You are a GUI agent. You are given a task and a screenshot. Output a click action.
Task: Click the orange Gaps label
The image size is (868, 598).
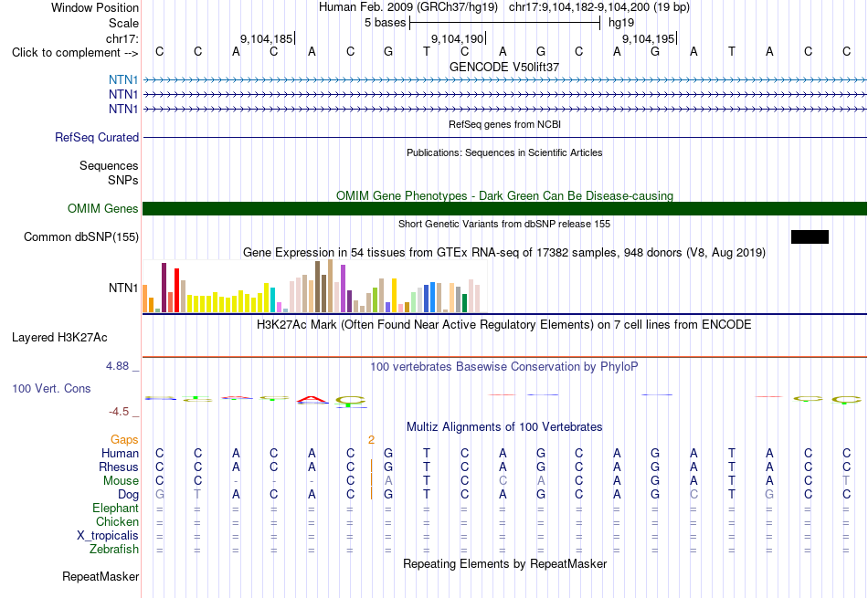(124, 439)
